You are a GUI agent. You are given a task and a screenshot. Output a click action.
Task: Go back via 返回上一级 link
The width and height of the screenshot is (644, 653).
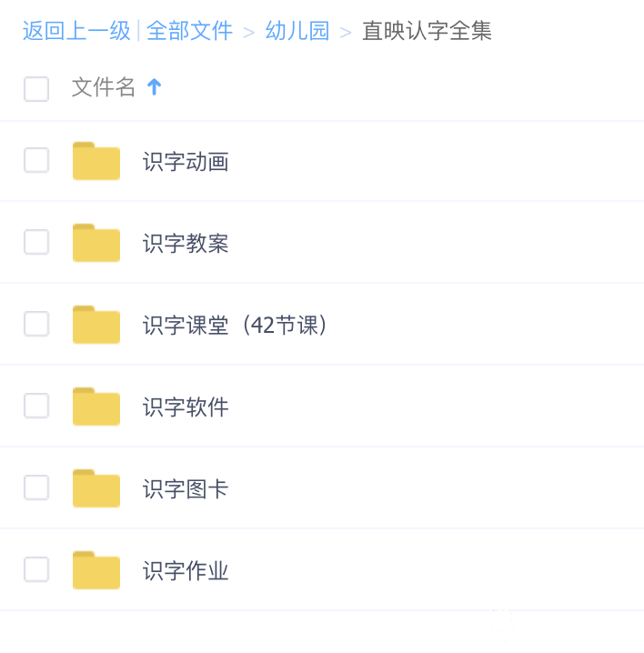pyautogui.click(x=76, y=31)
